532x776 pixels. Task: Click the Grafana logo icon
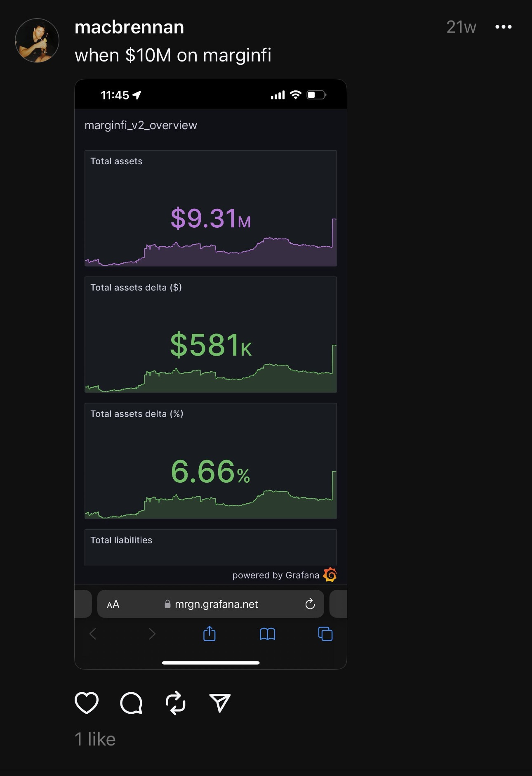330,575
